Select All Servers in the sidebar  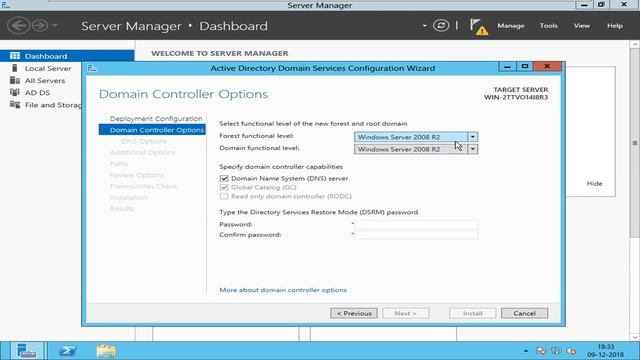[45, 80]
